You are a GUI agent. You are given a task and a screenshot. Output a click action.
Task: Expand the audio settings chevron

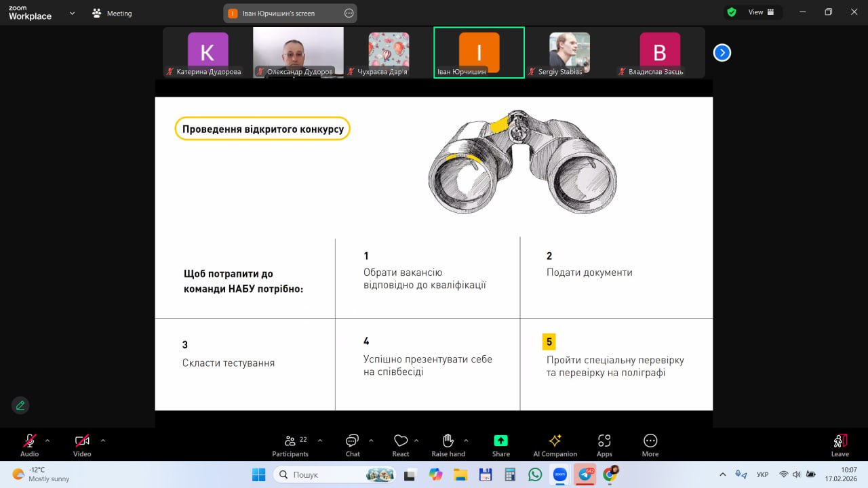(x=47, y=441)
